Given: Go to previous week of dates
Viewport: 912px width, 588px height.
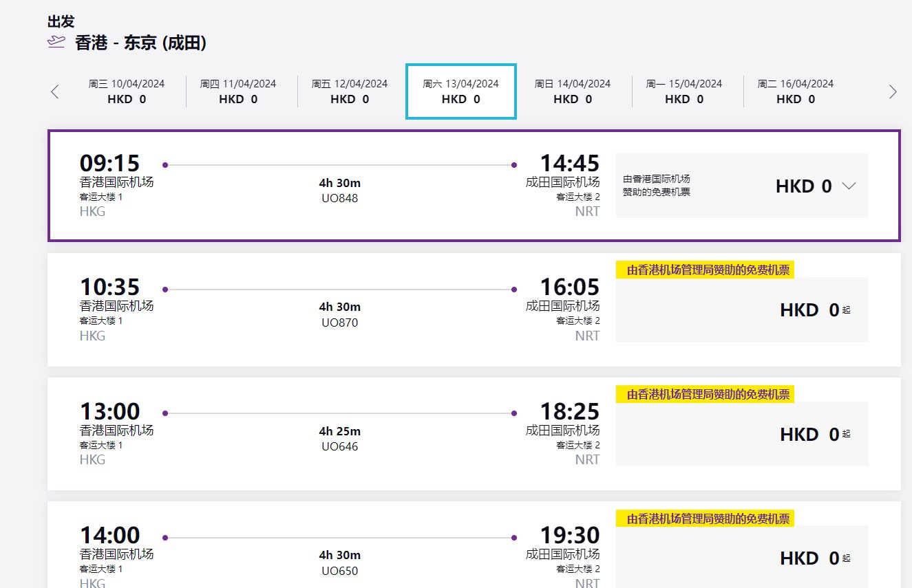Looking at the screenshot, I should click(x=55, y=91).
